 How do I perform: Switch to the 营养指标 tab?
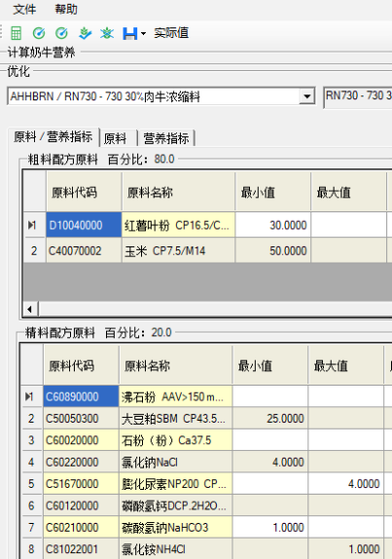click(166, 138)
